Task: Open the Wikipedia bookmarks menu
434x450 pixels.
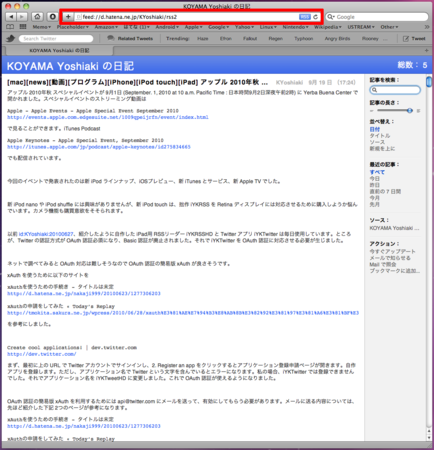Action: [x=328, y=27]
